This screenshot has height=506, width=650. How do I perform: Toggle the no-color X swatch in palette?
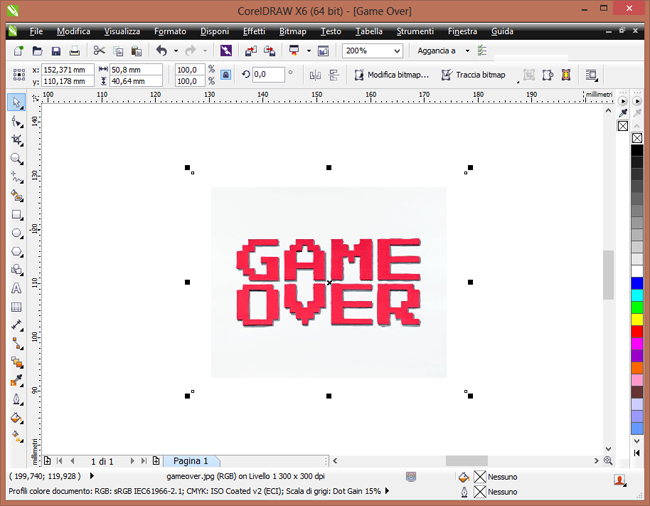[x=637, y=138]
